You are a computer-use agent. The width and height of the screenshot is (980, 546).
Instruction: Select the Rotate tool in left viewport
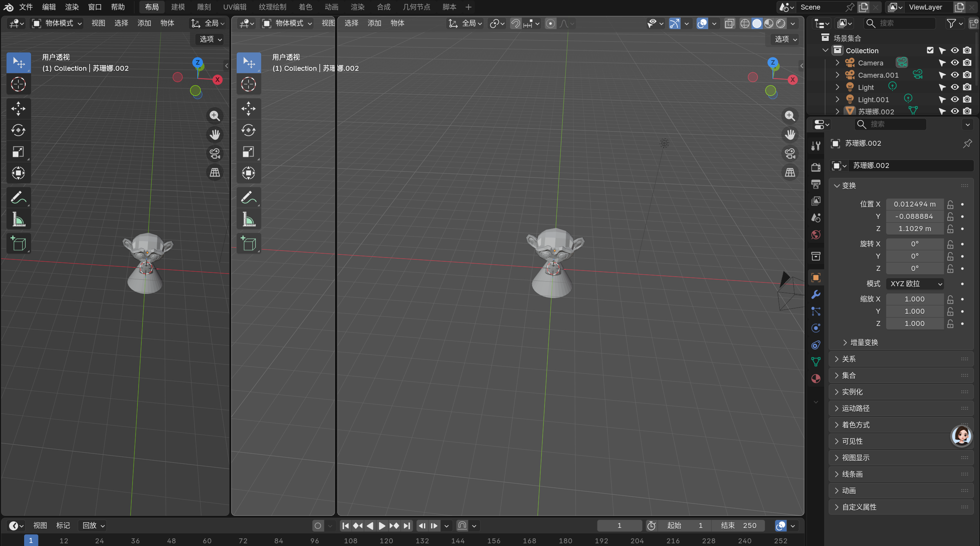(x=18, y=130)
